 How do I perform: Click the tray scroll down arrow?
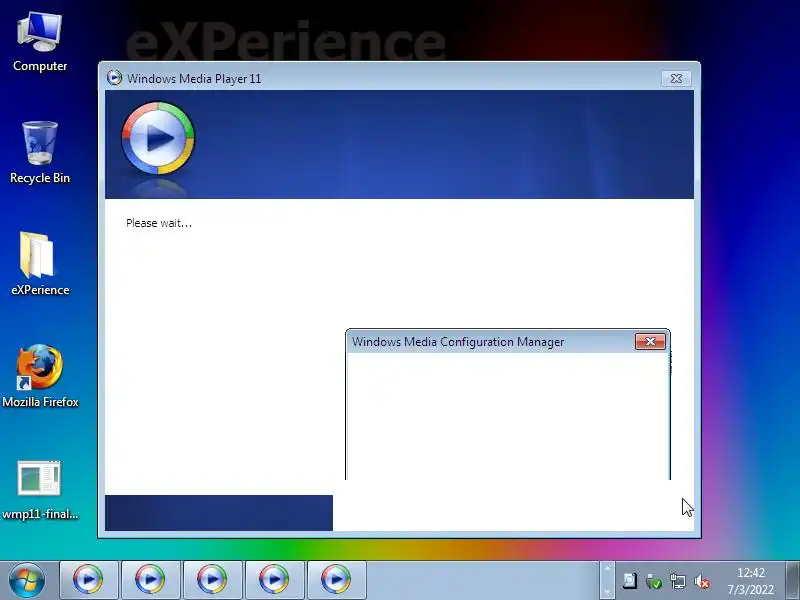pyautogui.click(x=607, y=592)
